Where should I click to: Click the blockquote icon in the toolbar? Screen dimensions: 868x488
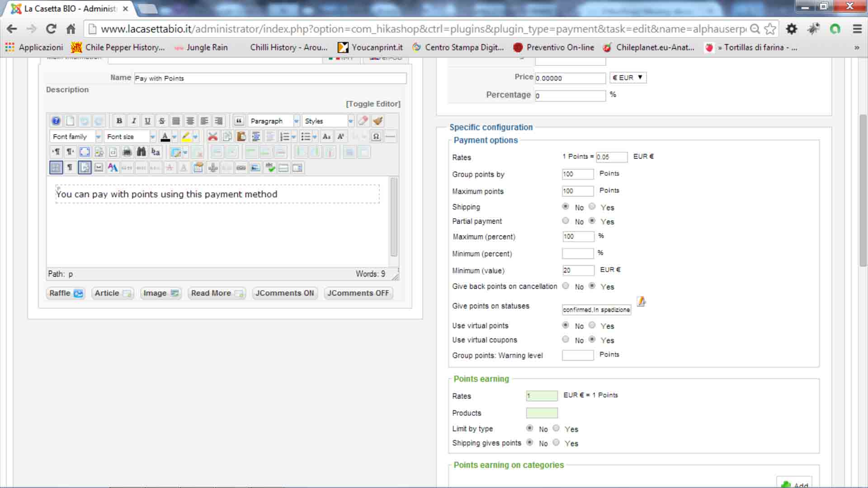(239, 121)
